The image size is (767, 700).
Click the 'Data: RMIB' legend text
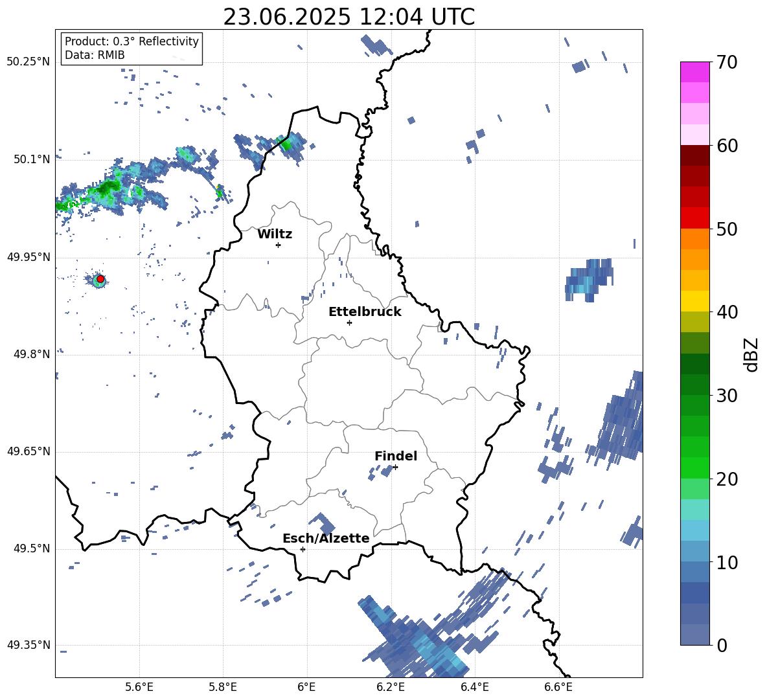pos(95,55)
